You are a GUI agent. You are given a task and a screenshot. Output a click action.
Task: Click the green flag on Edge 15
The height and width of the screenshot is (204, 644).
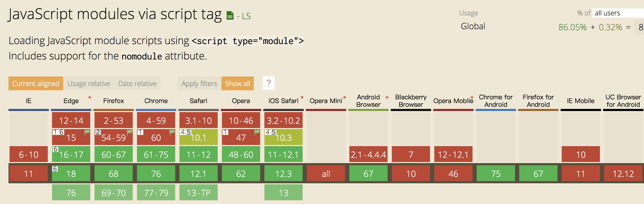[87, 132]
